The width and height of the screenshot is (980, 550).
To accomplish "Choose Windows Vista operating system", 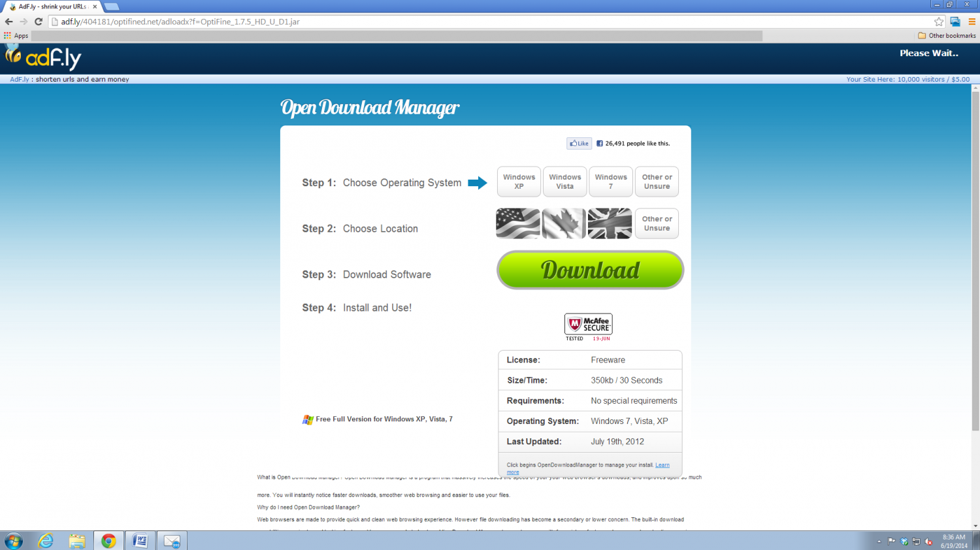I will tap(565, 182).
